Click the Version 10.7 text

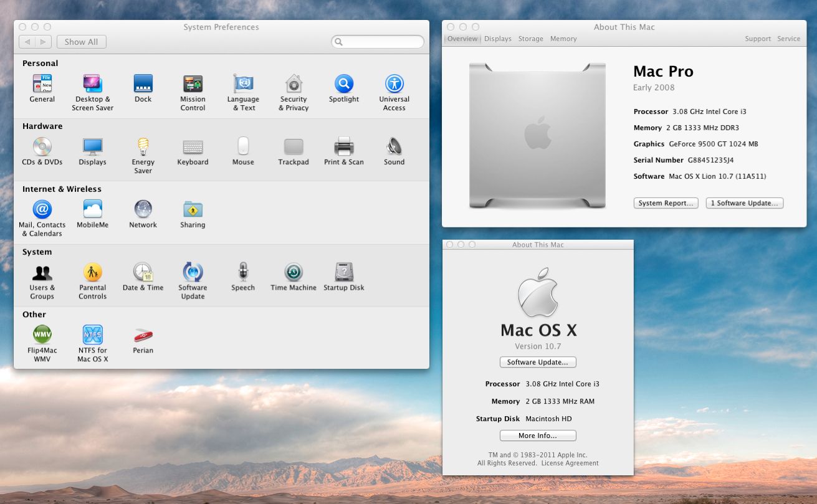pyautogui.click(x=538, y=346)
